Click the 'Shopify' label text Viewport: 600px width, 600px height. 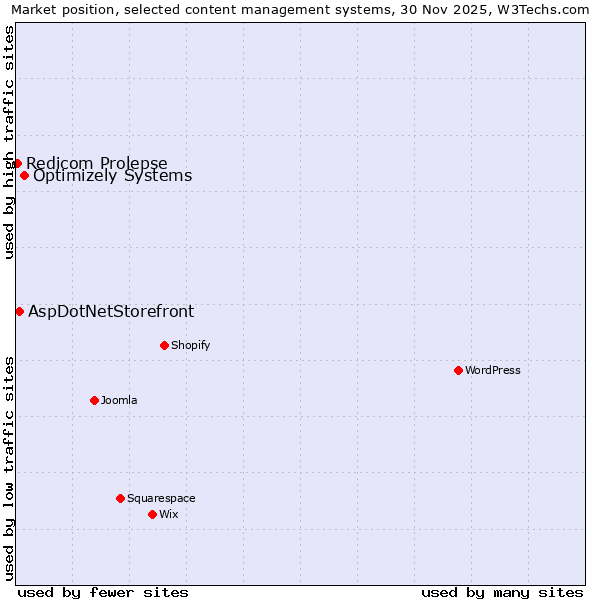pos(191,345)
